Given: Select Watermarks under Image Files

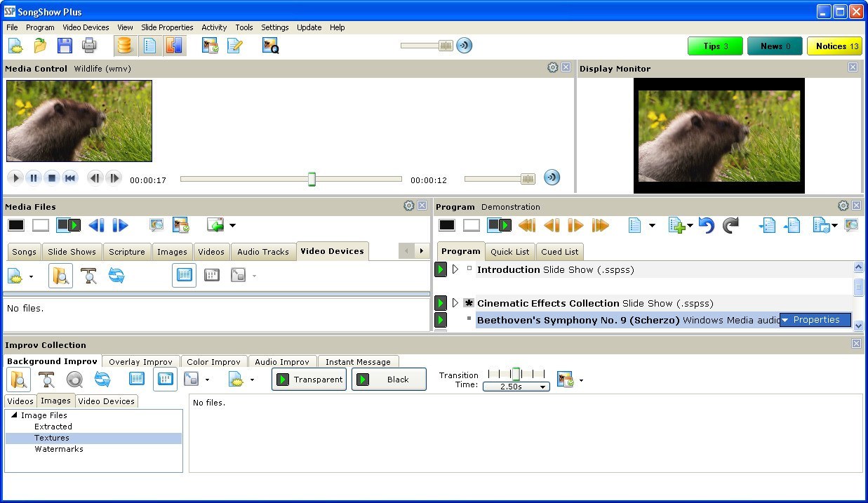Looking at the screenshot, I should [59, 449].
